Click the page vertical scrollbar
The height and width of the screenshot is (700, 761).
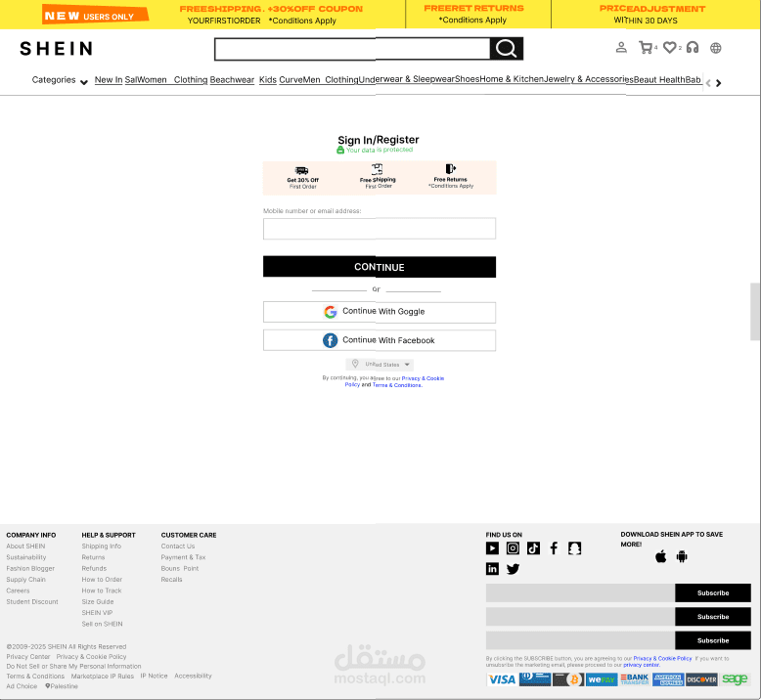tap(755, 312)
